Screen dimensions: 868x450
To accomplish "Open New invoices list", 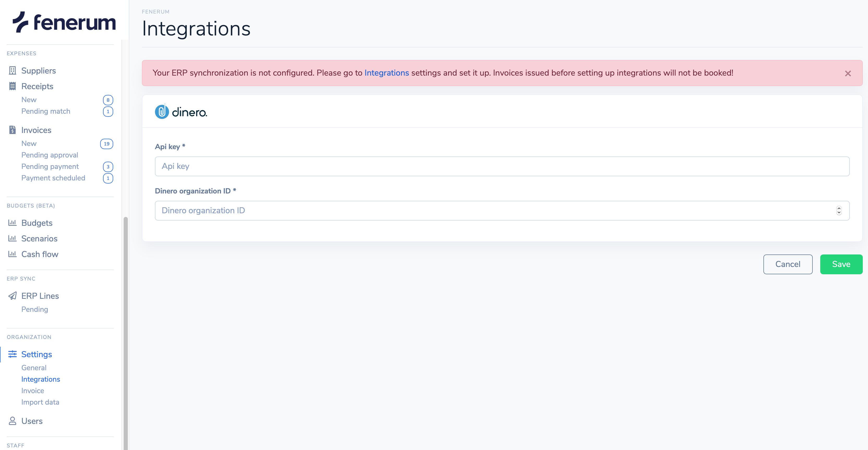I will 29,143.
